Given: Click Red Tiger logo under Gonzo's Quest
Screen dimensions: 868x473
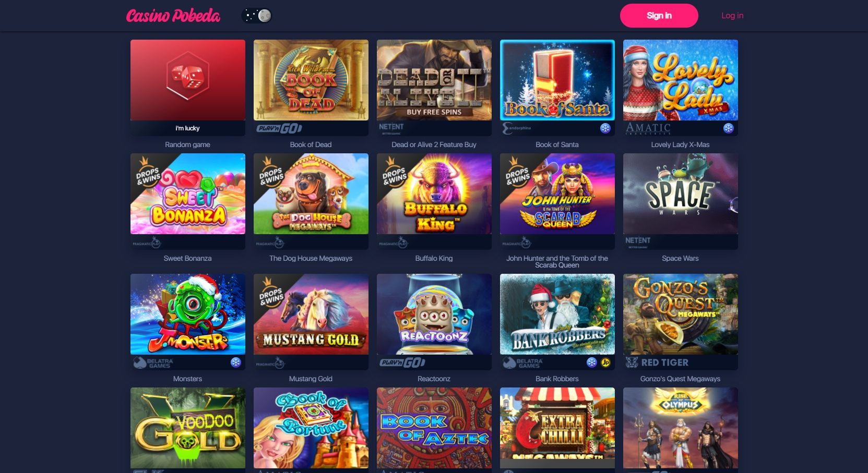Looking at the screenshot, I should click(657, 362).
